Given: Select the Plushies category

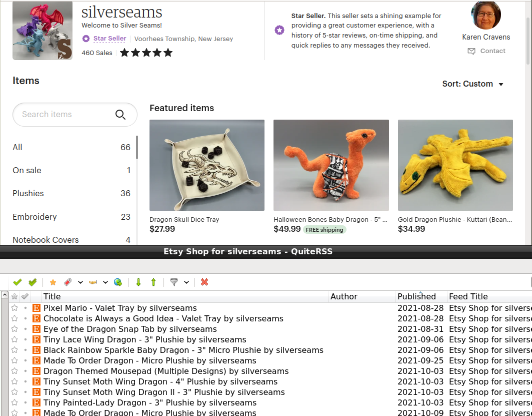Looking at the screenshot, I should 71,194.
